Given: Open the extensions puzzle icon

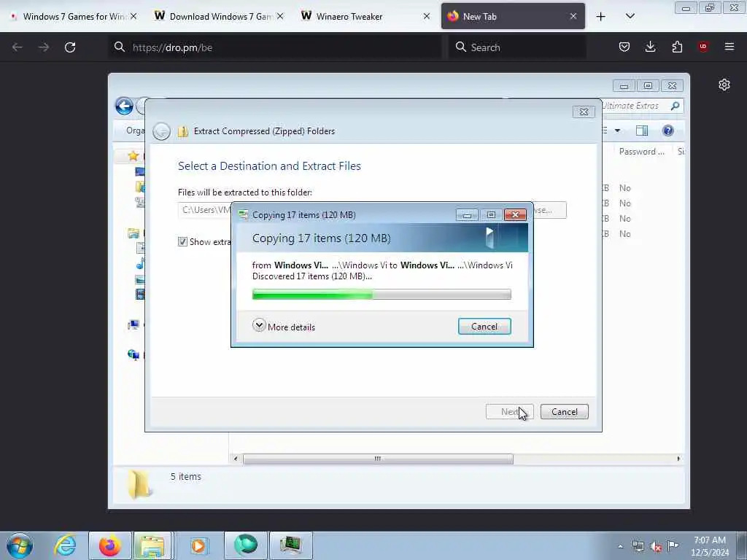Looking at the screenshot, I should (x=677, y=47).
